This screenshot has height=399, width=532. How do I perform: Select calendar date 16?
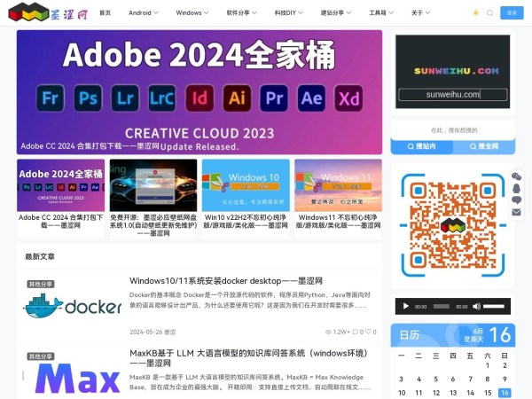(x=505, y=393)
